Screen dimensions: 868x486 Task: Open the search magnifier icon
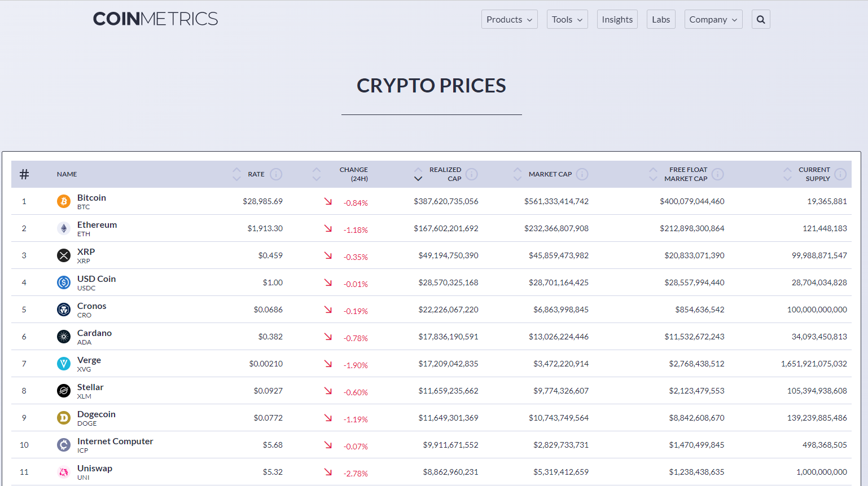(x=761, y=19)
